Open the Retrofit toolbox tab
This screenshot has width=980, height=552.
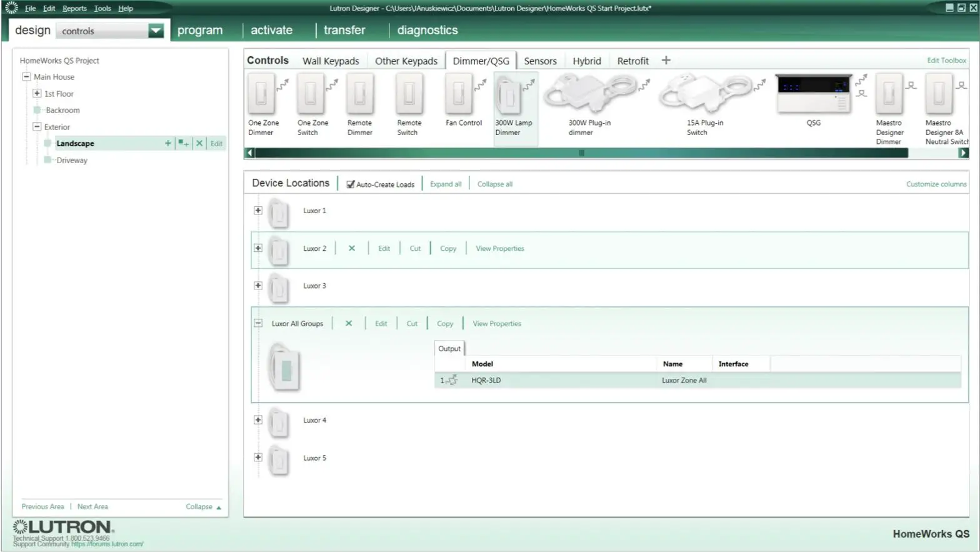632,61
